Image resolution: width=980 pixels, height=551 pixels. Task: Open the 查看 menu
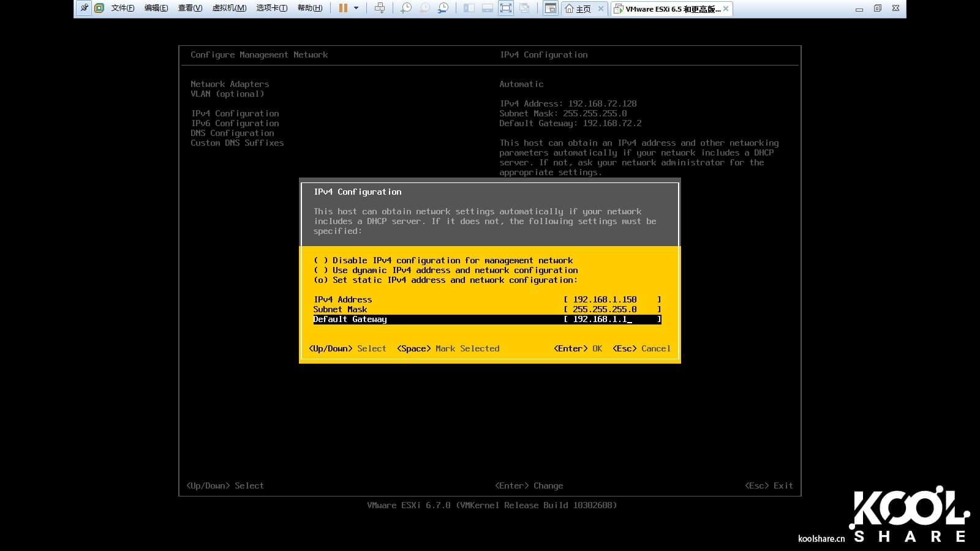(x=189, y=8)
